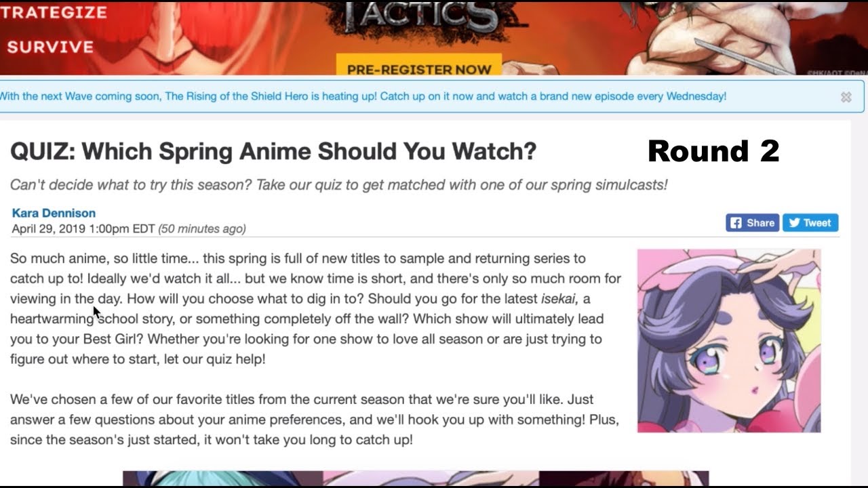Open the purple-haired anime girl thumbnail
Image resolution: width=868 pixels, height=488 pixels.
[x=729, y=340]
